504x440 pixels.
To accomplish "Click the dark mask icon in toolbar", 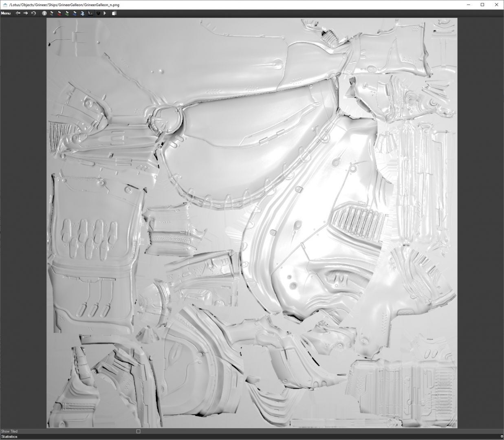I will click(98, 13).
